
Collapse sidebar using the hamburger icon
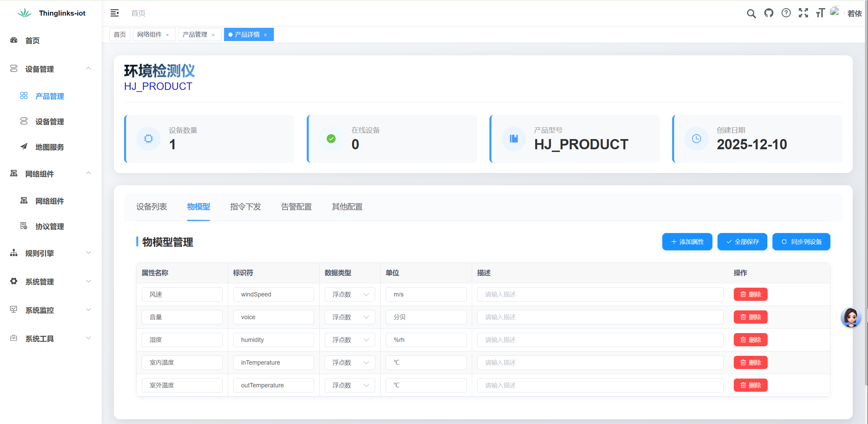(115, 13)
